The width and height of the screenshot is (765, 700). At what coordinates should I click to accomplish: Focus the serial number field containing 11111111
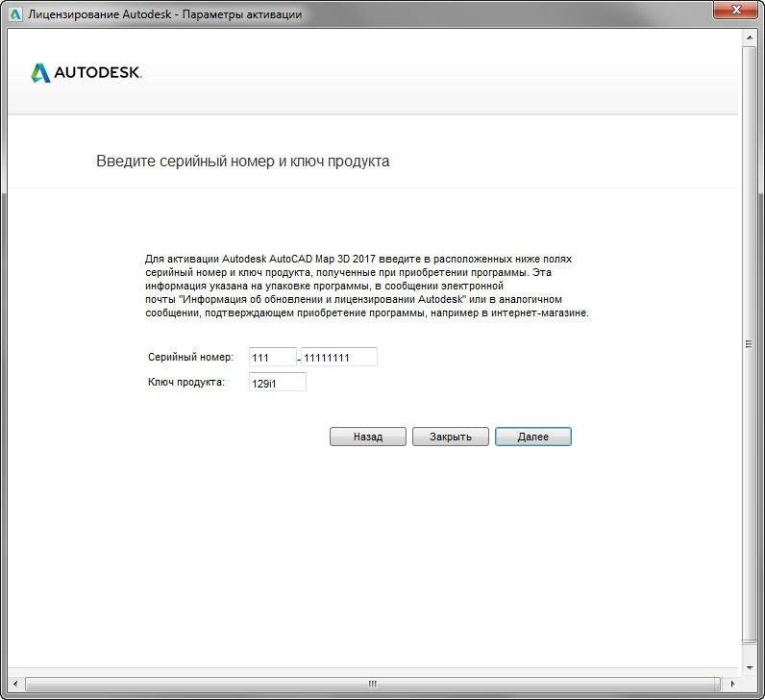click(x=339, y=357)
